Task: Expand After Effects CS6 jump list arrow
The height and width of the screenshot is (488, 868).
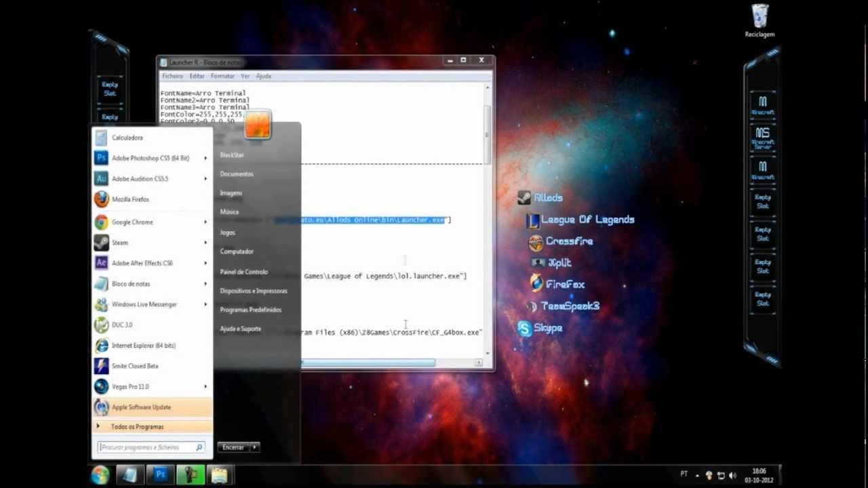Action: click(205, 263)
